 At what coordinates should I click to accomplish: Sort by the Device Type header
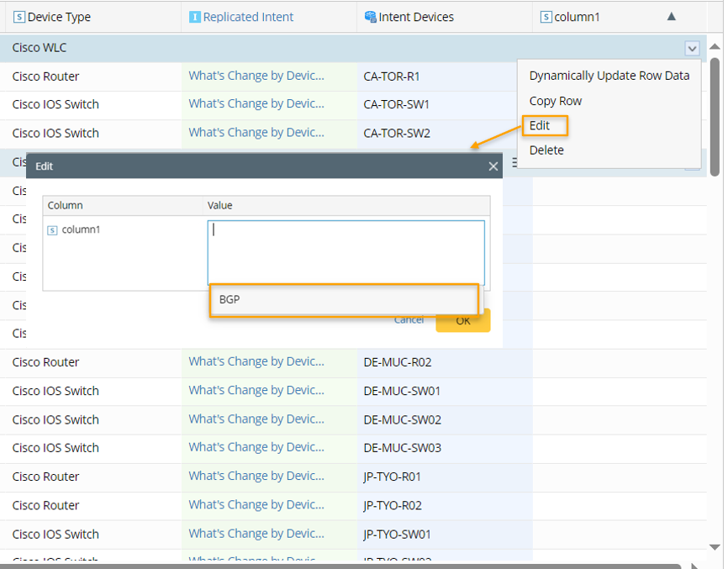point(59,17)
